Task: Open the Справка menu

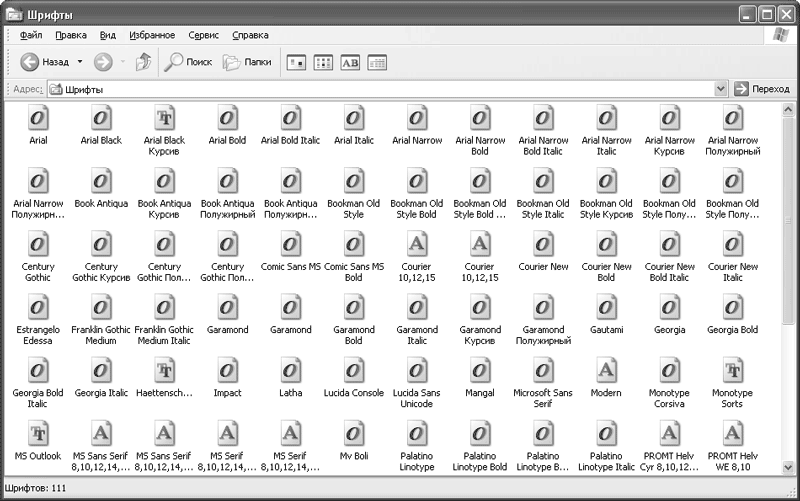Action: click(250, 35)
